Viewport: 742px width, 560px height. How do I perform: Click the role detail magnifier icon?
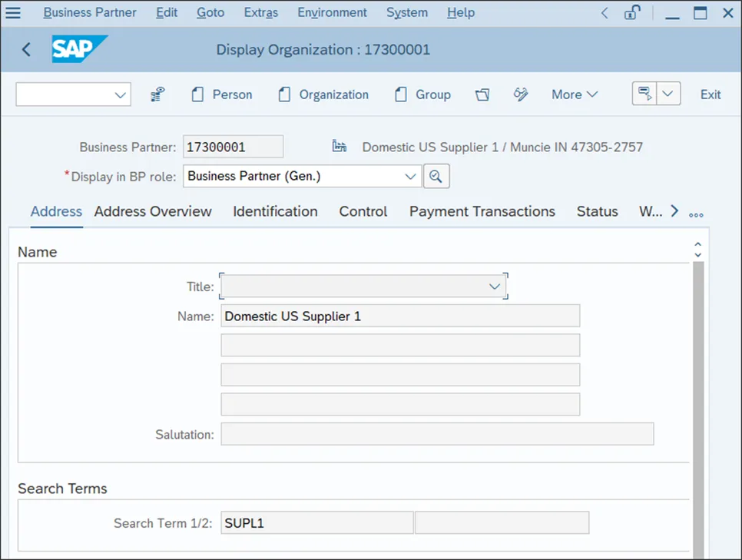436,176
